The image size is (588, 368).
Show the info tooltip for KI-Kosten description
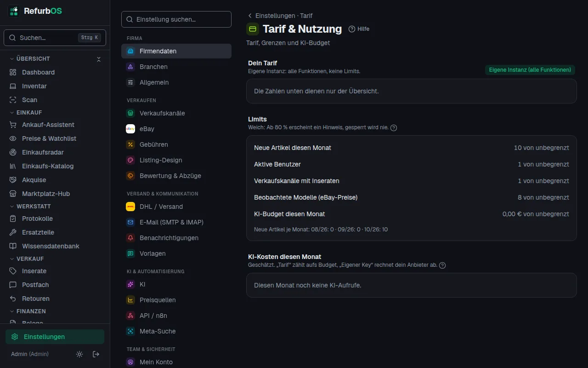tap(442, 265)
